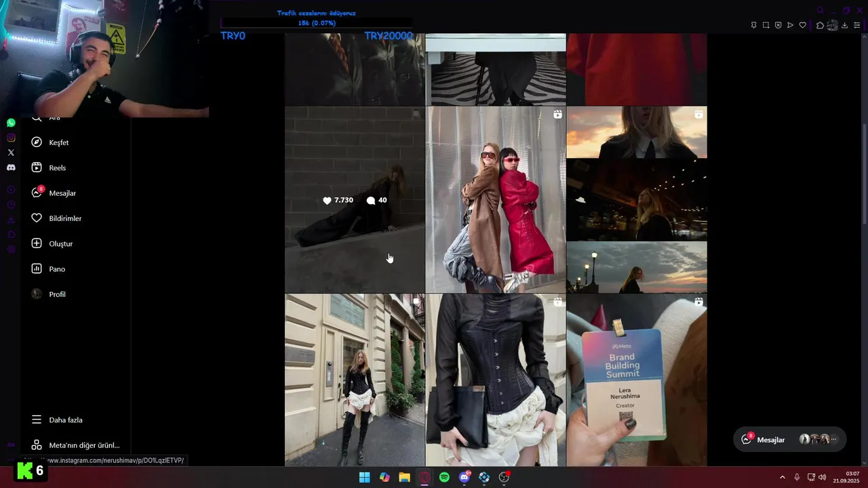The width and height of the screenshot is (868, 488).
Task: Open red coat post thumbnail at top
Action: pyautogui.click(x=637, y=69)
